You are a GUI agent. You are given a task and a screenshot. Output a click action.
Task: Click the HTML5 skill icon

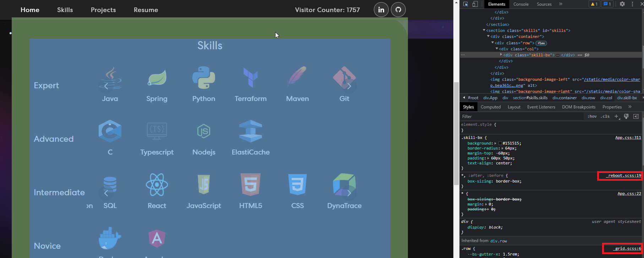point(251,185)
